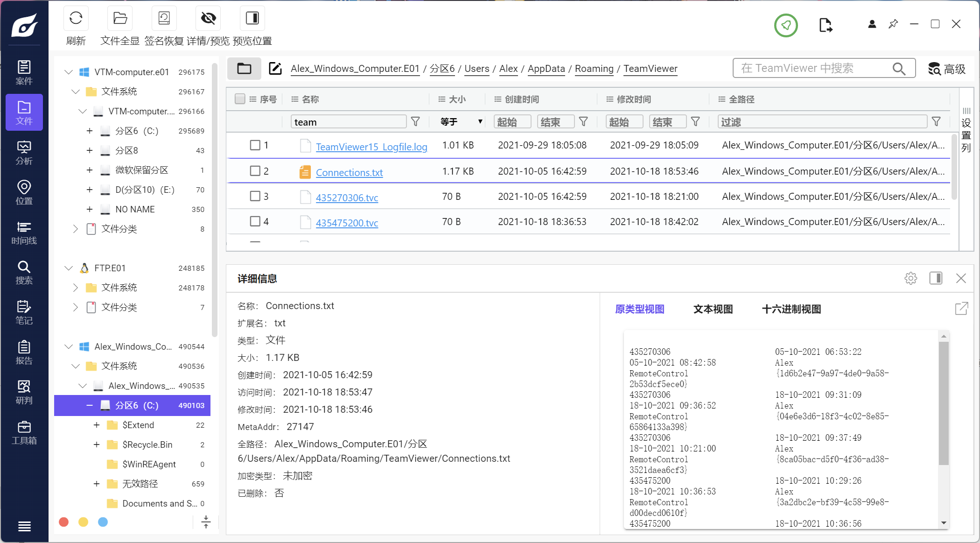This screenshot has height=543, width=980.
Task: Open the 时间线 sidebar section
Action: tap(24, 233)
